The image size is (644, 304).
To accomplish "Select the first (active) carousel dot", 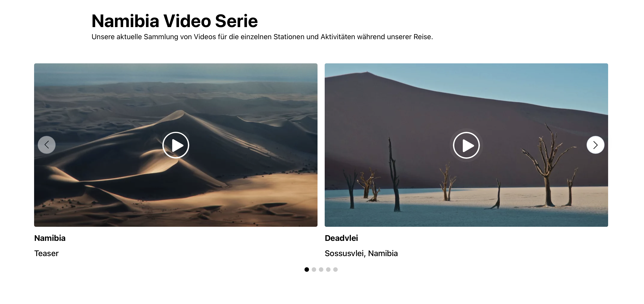I will tap(307, 270).
